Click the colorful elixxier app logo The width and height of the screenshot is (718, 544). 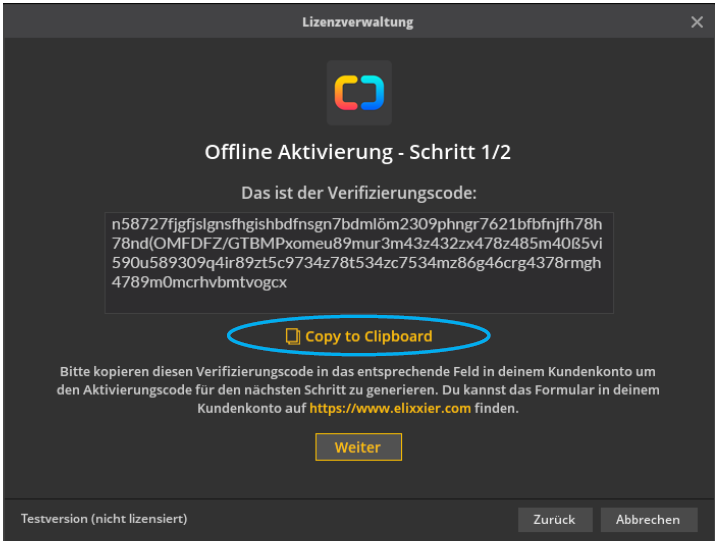coord(358,93)
